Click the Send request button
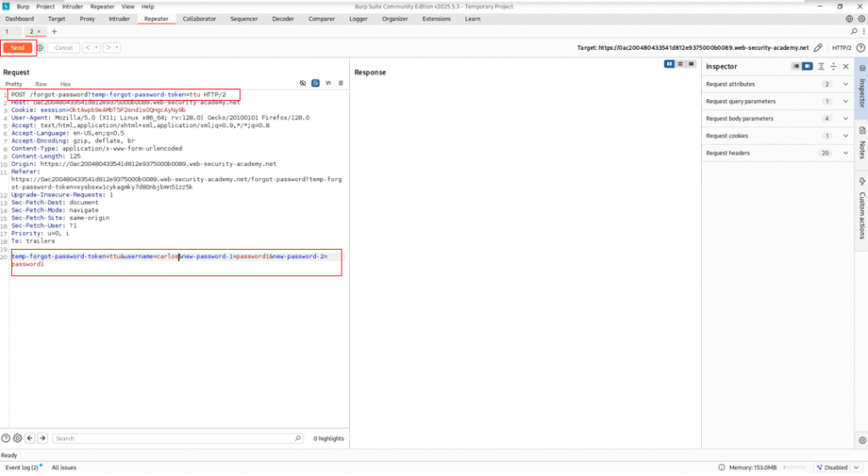The width and height of the screenshot is (868, 476). pos(17,47)
